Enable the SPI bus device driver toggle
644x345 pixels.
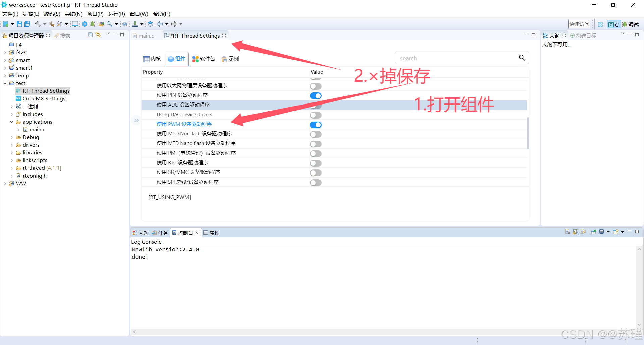316,183
